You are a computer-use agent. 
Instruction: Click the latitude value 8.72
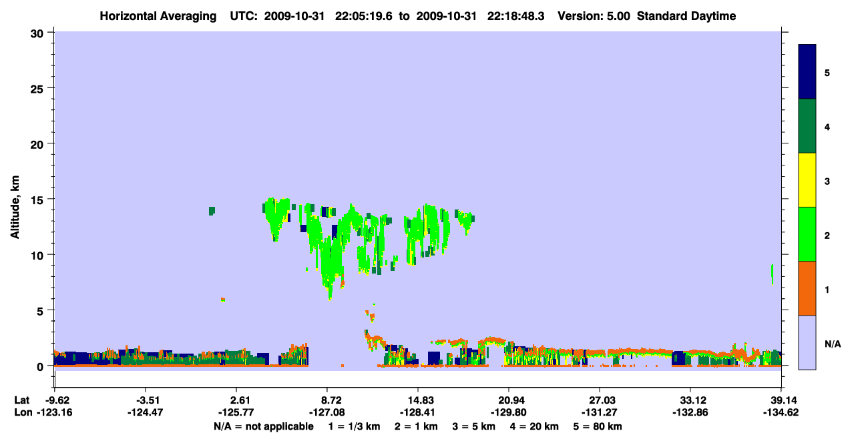332,400
